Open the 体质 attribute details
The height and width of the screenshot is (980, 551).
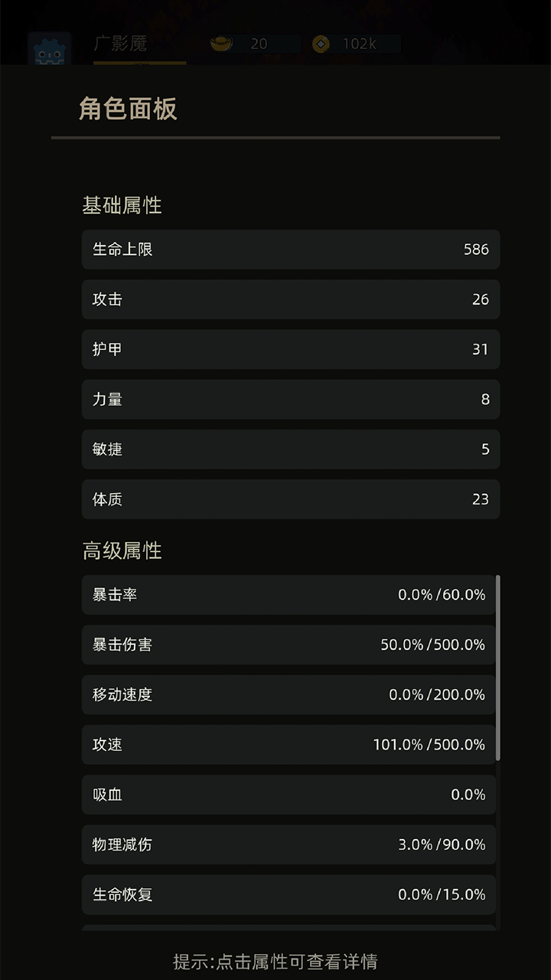(289, 499)
